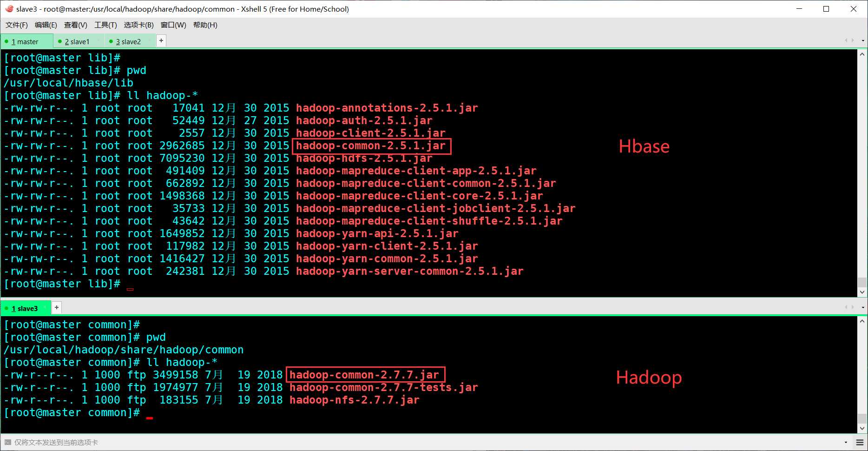
Task: Click scroll-tabs-left arrow in lower tab bar
Action: 846,307
